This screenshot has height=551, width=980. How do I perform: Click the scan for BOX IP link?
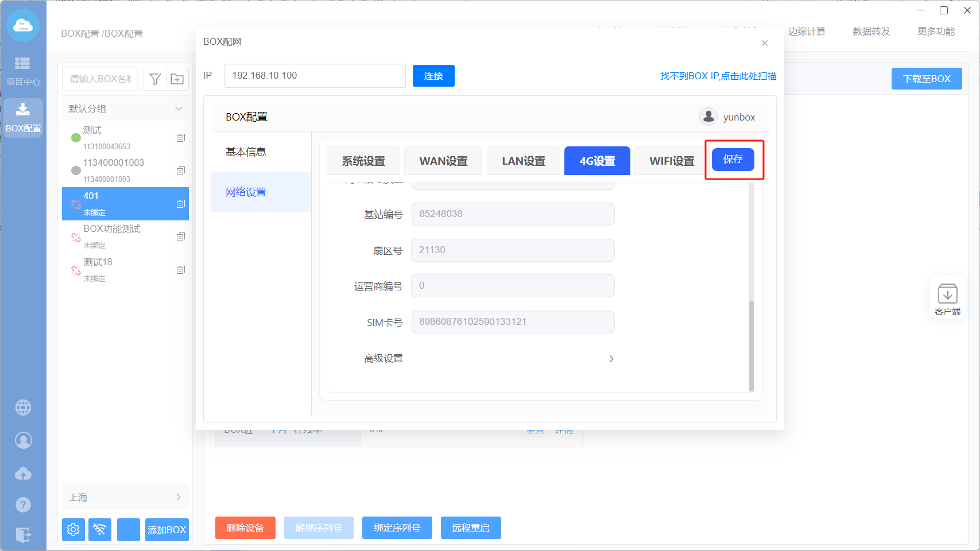pyautogui.click(x=718, y=76)
